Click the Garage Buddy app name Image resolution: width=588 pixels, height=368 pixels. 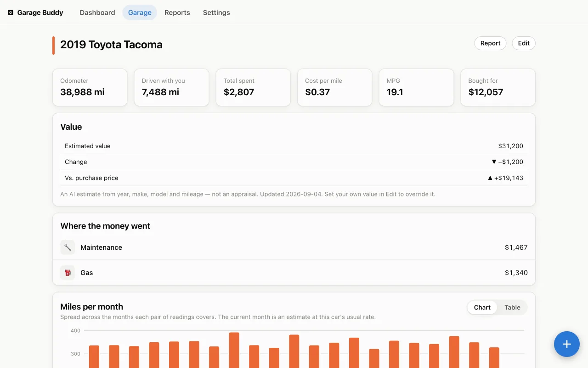tap(40, 12)
